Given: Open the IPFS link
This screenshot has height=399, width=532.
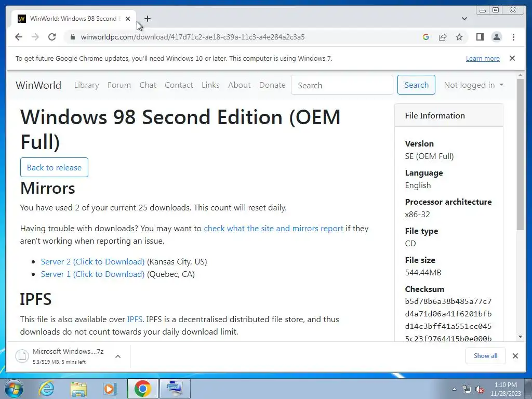Looking at the screenshot, I should point(135,320).
